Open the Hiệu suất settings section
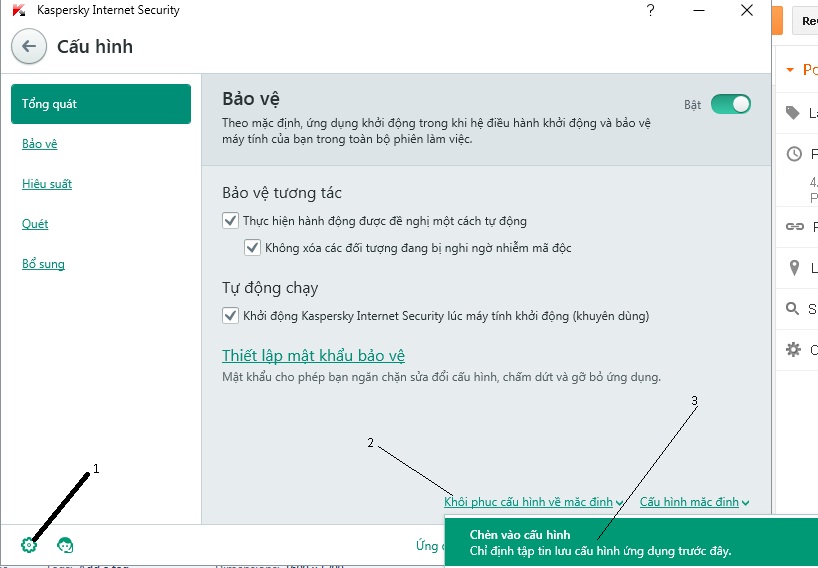818x568 pixels. 47,184
